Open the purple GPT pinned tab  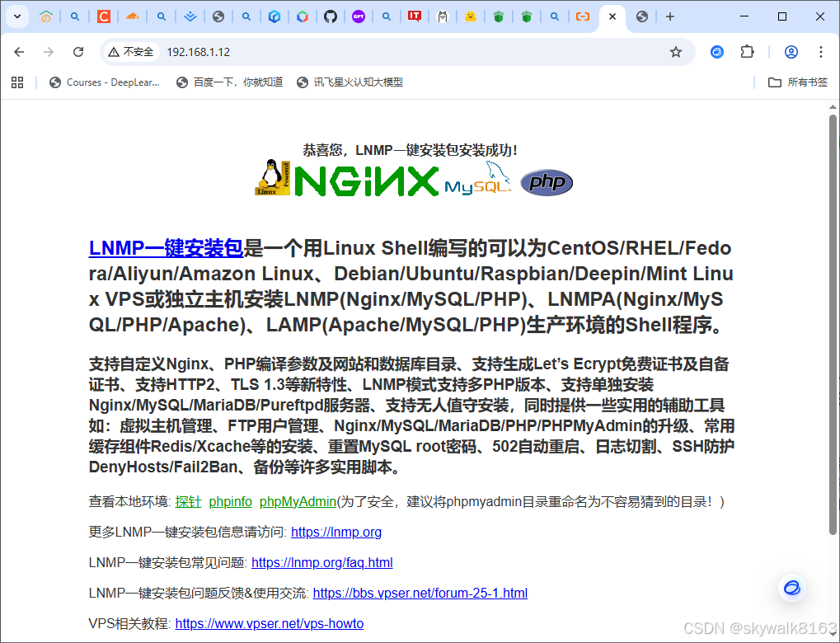coord(359,16)
